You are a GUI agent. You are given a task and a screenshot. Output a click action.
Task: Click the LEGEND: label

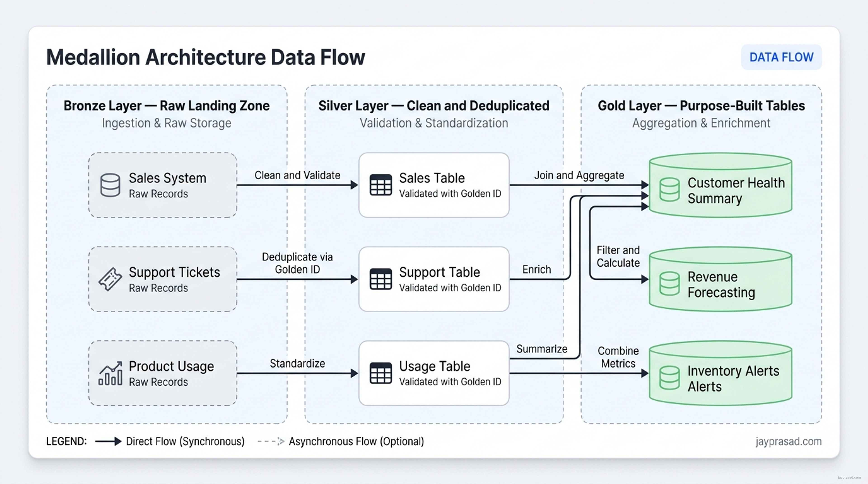[x=66, y=441]
